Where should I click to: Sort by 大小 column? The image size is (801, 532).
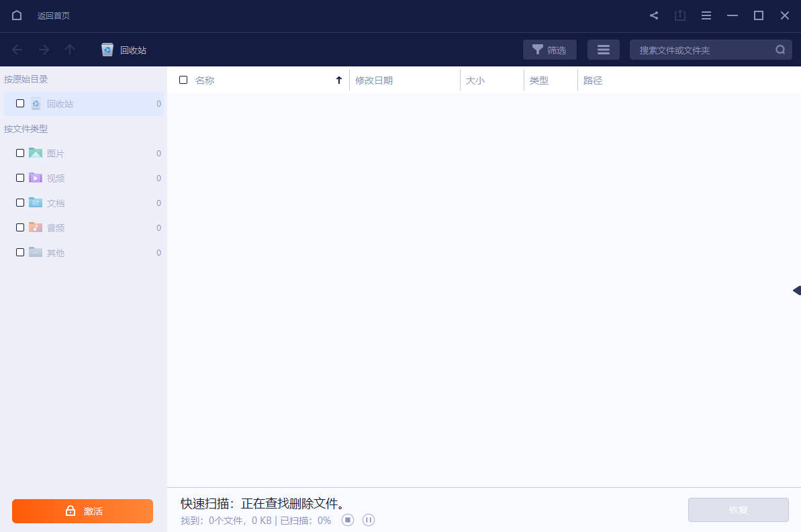pos(475,80)
